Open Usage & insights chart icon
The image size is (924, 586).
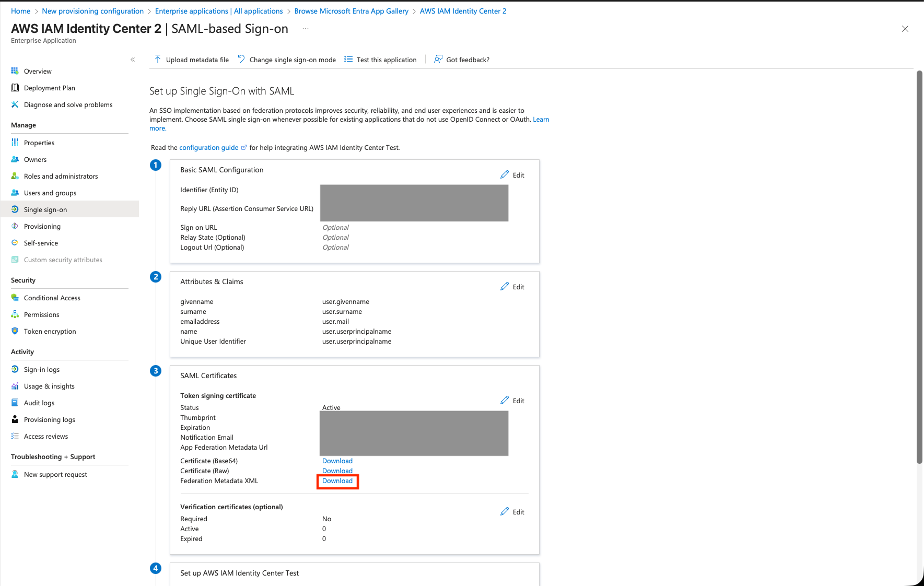[x=15, y=386]
